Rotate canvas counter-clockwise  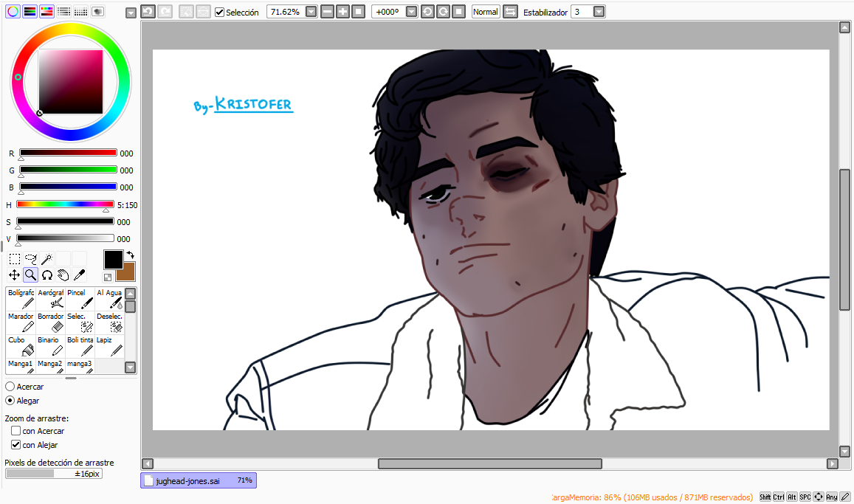pos(427,11)
